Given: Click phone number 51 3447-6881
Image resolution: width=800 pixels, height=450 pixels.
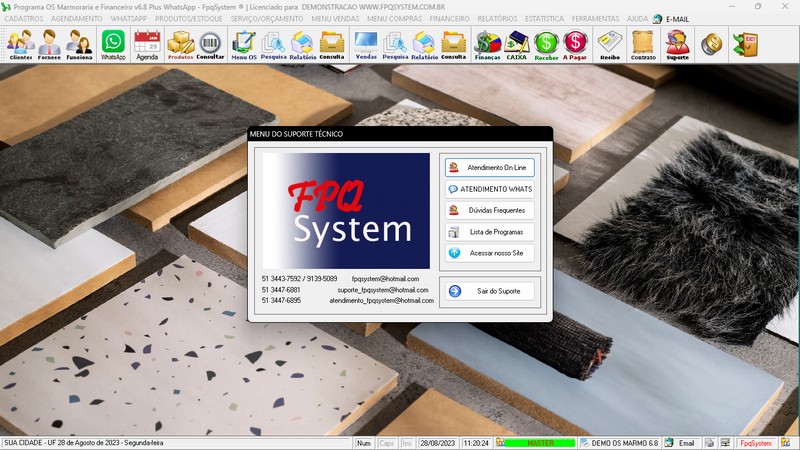Looking at the screenshot, I should 281,290.
